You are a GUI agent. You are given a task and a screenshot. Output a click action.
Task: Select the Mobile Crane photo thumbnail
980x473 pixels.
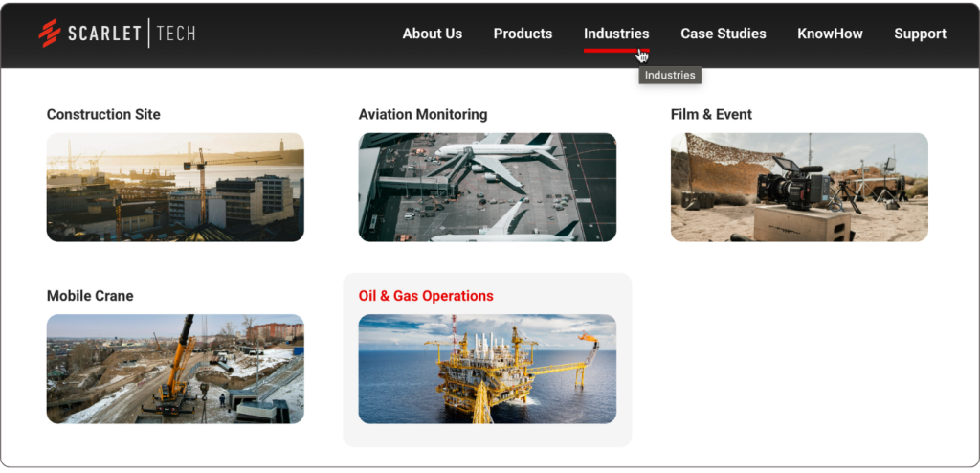(175, 369)
